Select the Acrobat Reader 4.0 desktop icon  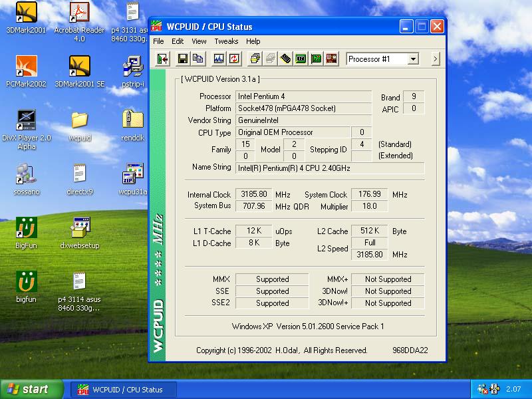pyautogui.click(x=79, y=22)
